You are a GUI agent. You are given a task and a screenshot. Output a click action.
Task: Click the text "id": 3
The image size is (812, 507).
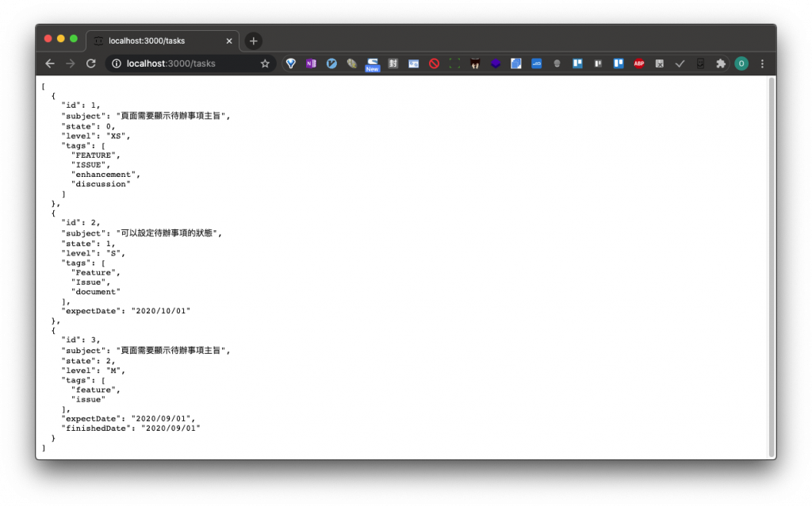tap(81, 340)
